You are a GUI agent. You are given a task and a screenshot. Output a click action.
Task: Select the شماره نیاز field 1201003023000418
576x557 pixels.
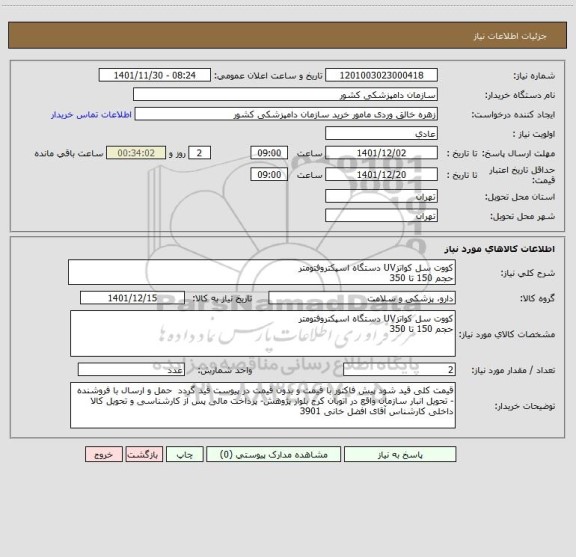click(x=381, y=75)
